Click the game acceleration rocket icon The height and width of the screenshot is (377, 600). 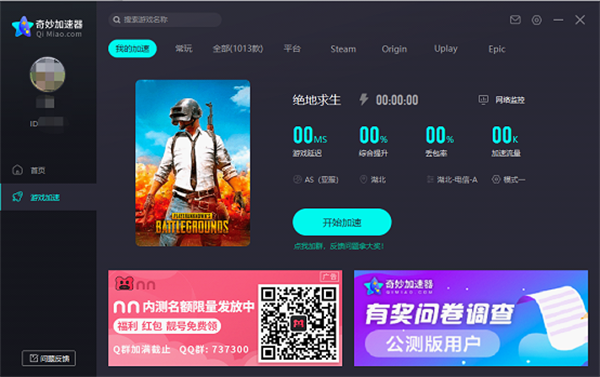pyautogui.click(x=18, y=197)
